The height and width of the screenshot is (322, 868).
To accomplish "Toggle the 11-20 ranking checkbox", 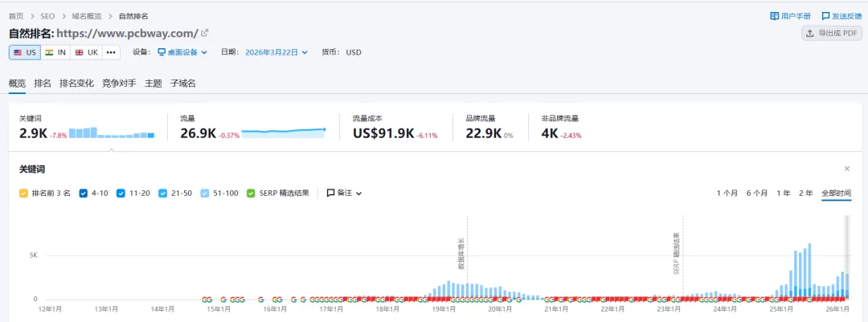I will [121, 194].
